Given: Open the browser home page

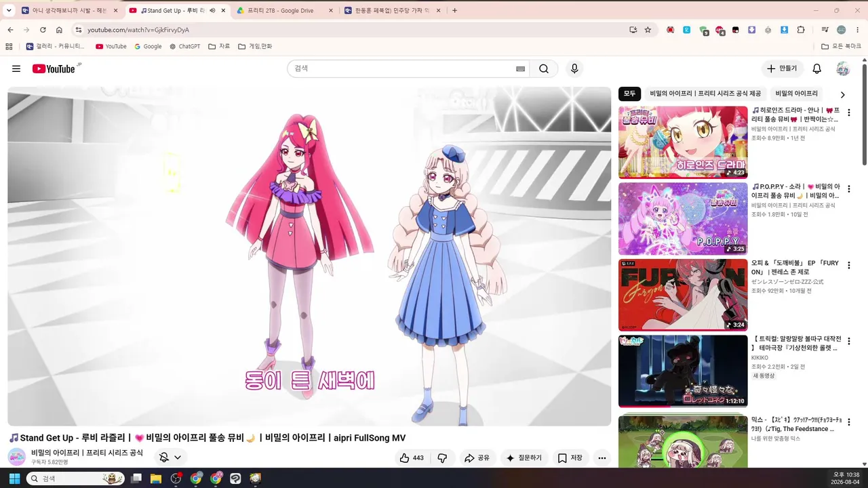Looking at the screenshot, I should [59, 30].
